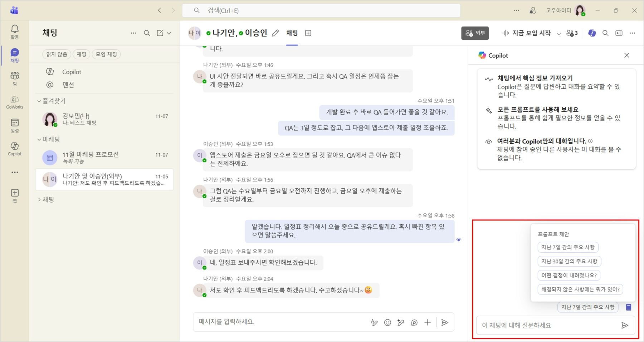Expand the collapsed 채팅 section
This screenshot has height=342, width=644.
(39, 199)
